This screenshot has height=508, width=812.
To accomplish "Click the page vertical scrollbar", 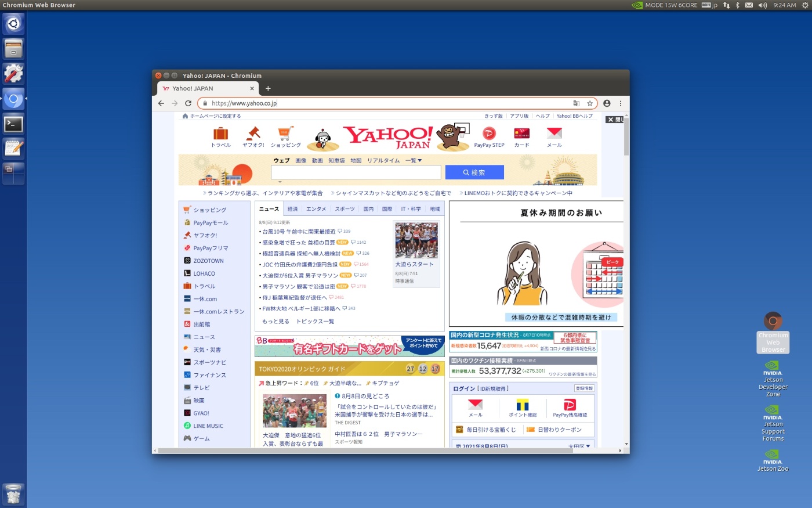I will pyautogui.click(x=626, y=136).
